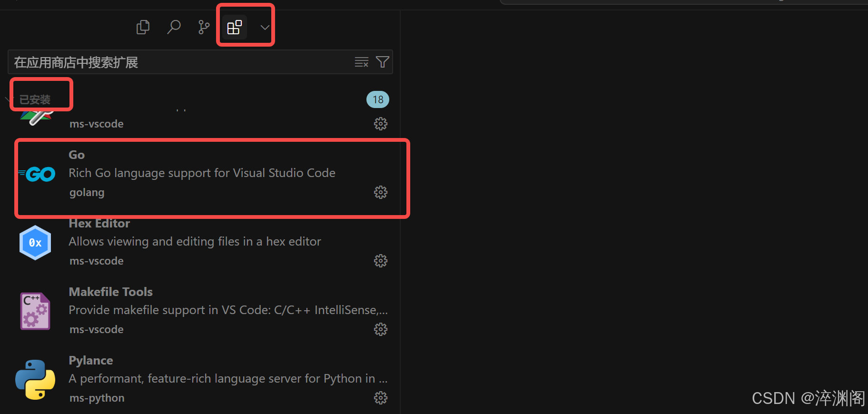
Task: Select the Makefile Tools C++ logo icon
Action: (35, 311)
